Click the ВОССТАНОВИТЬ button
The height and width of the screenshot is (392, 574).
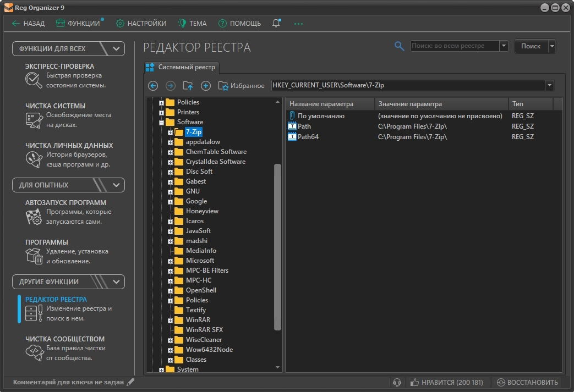[527, 383]
